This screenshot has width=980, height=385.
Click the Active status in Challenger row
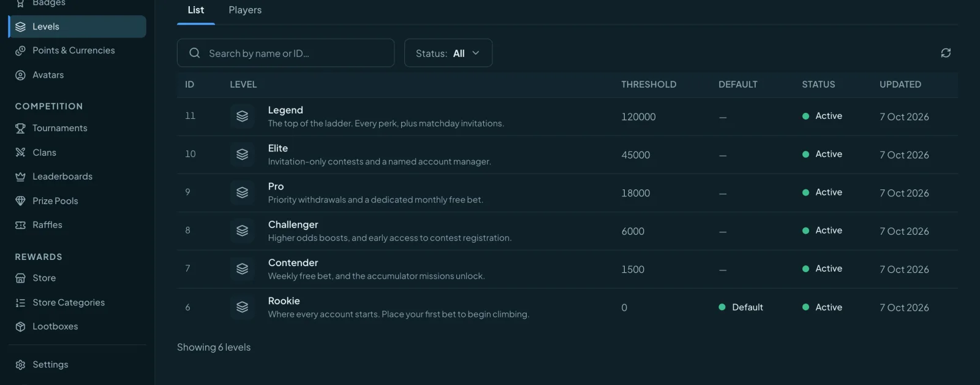click(x=822, y=231)
